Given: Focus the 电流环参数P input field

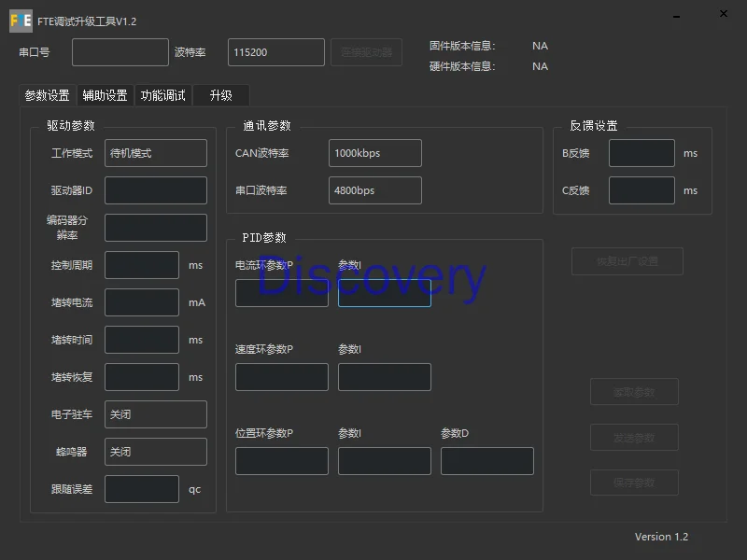Looking at the screenshot, I should [x=282, y=293].
